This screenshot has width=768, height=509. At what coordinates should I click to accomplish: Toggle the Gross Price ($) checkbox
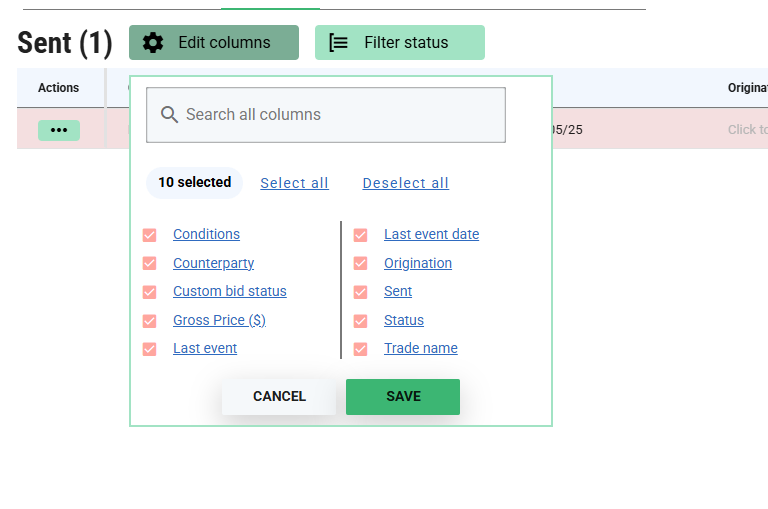click(150, 321)
